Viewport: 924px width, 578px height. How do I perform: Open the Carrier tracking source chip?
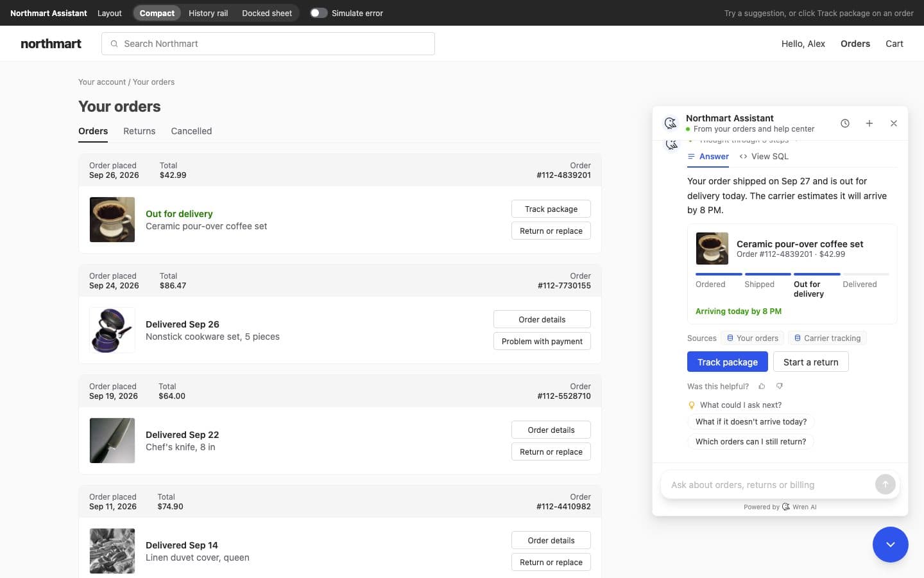(827, 338)
